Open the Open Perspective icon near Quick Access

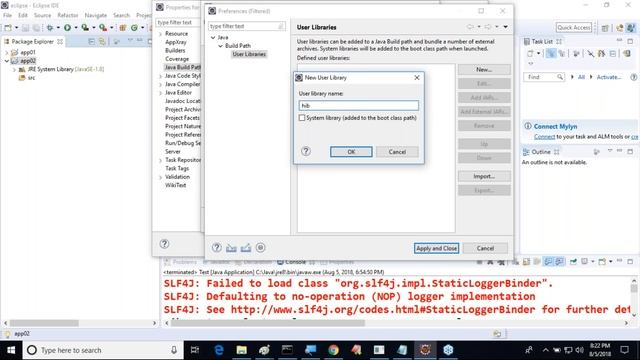(x=605, y=28)
